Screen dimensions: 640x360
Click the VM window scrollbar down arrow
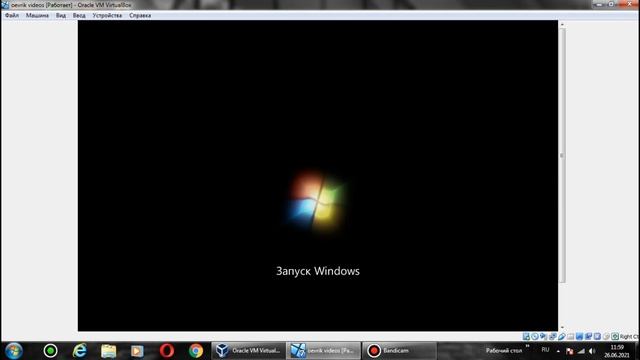click(562, 327)
